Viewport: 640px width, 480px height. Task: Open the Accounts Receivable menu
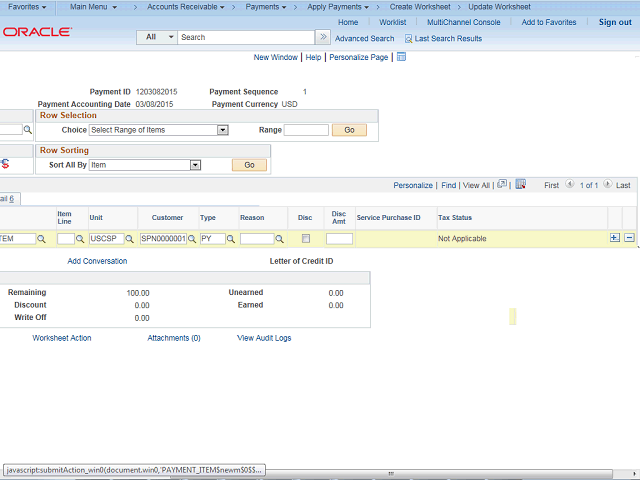(185, 7)
